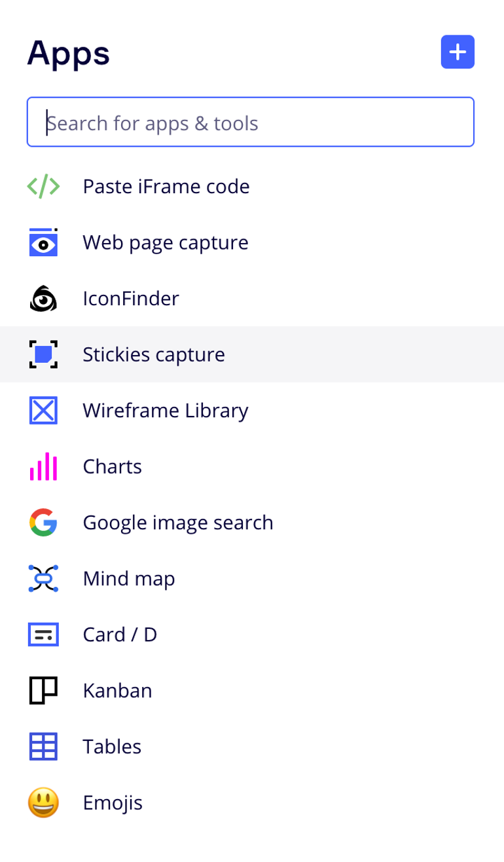Click the blue plus button beside Apps

[x=458, y=52]
